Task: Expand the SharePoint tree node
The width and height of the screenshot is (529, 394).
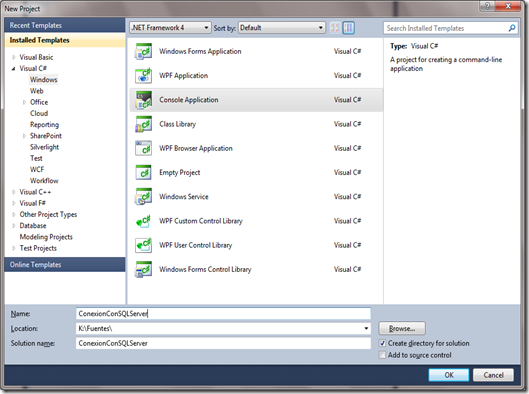Action: point(24,136)
